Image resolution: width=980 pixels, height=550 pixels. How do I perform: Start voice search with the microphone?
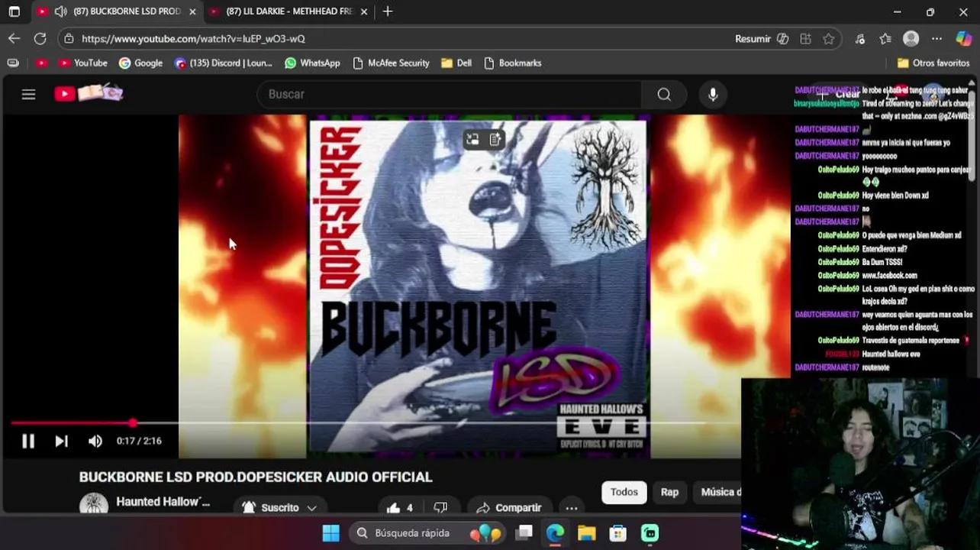[x=713, y=94]
